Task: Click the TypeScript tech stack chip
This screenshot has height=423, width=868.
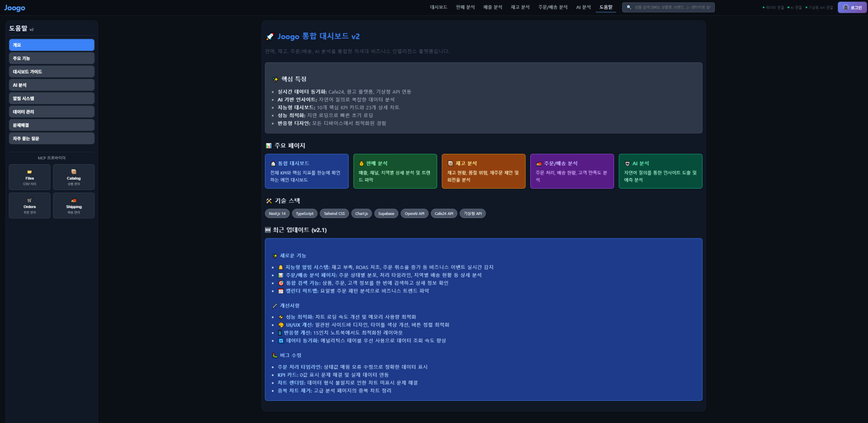Action: [x=305, y=214]
